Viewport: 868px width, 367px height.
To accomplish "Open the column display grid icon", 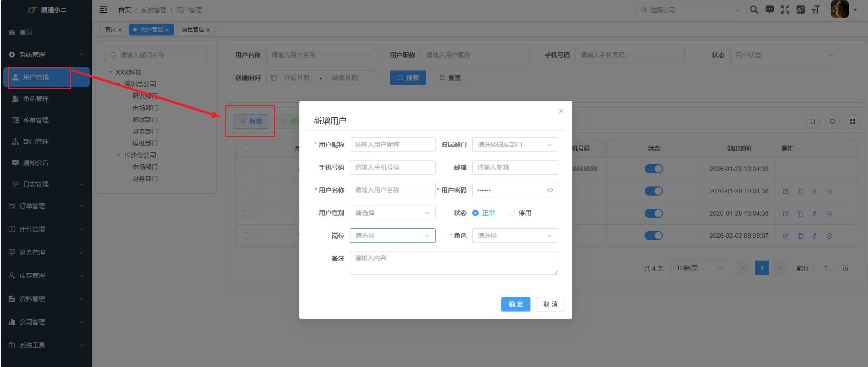I will click(852, 121).
